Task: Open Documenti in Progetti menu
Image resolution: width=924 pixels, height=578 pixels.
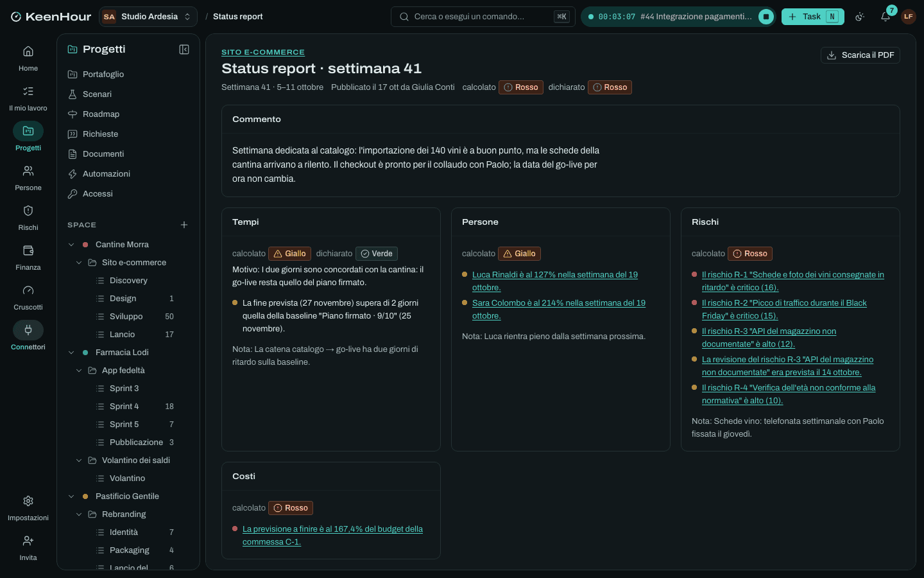Action: [128, 154]
